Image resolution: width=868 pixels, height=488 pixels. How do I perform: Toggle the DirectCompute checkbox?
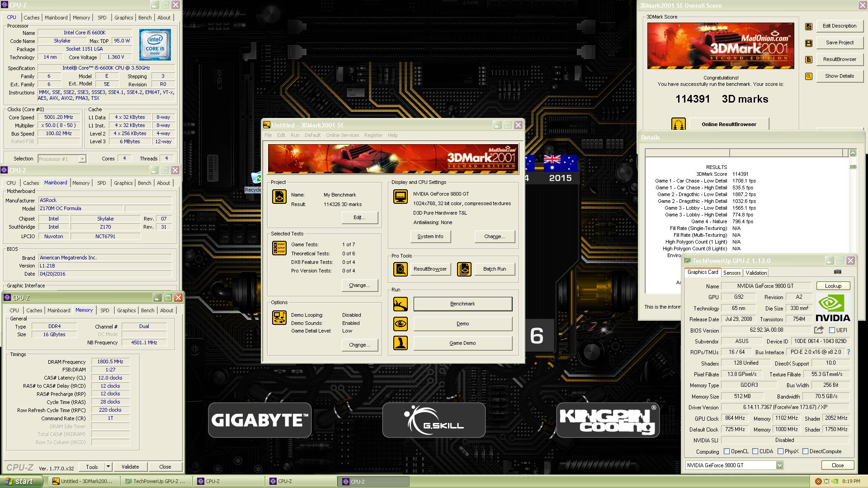[805, 451]
